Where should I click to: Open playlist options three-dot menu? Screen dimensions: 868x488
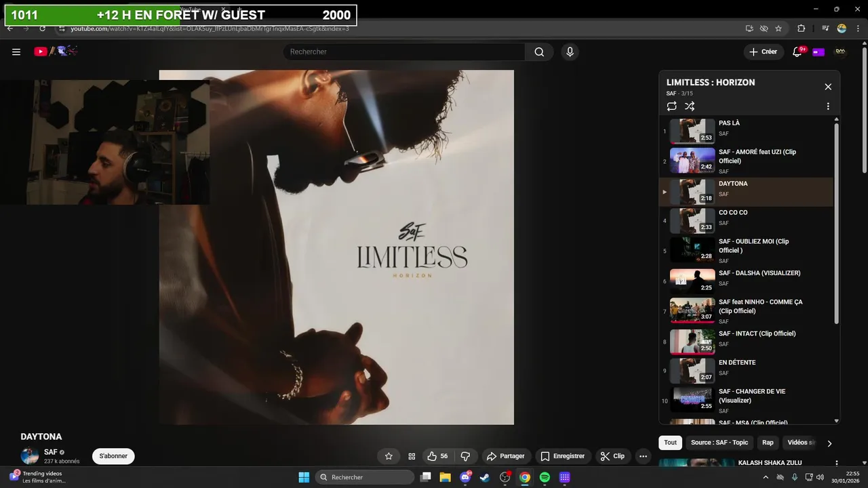[828, 106]
